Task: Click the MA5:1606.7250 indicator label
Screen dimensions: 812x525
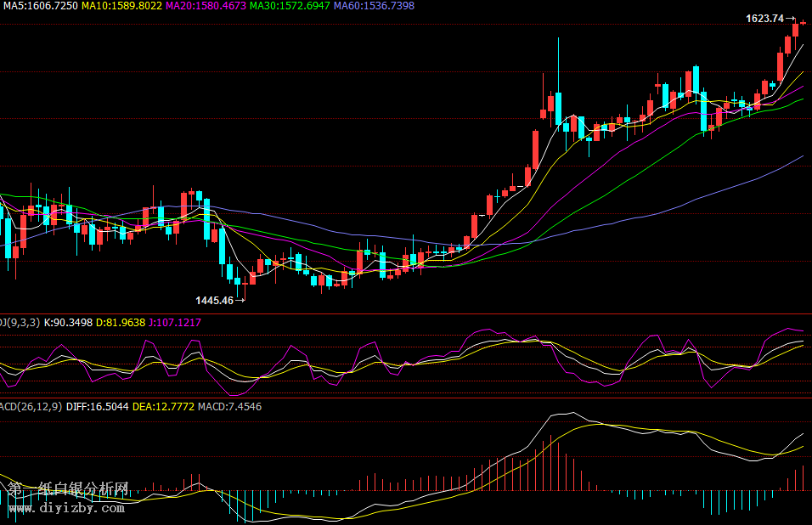Action: coord(39,6)
